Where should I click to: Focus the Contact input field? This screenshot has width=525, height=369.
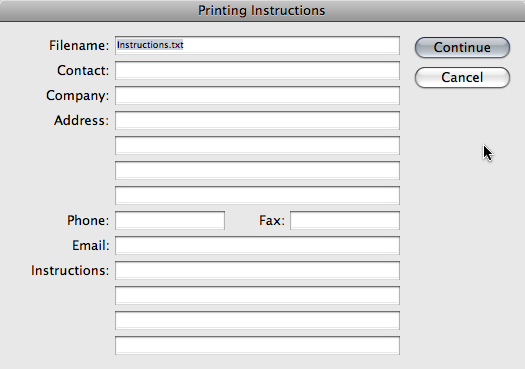tap(257, 70)
